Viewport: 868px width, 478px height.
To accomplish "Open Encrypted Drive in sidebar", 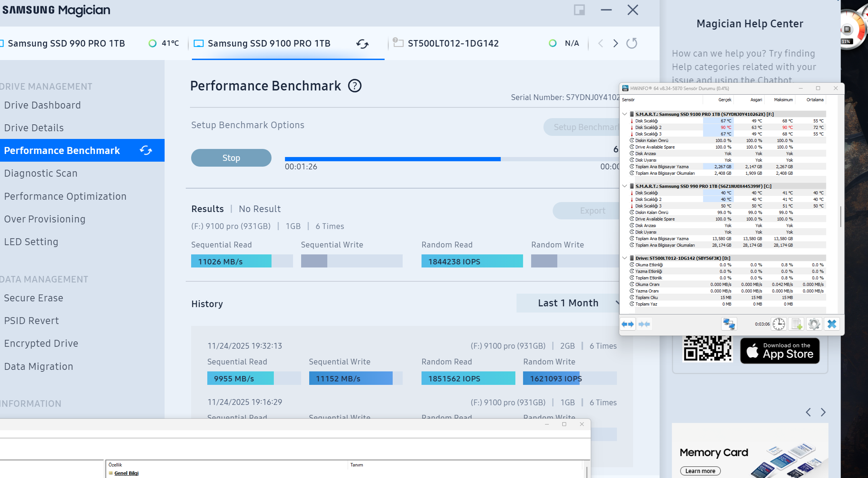I will [x=41, y=343].
